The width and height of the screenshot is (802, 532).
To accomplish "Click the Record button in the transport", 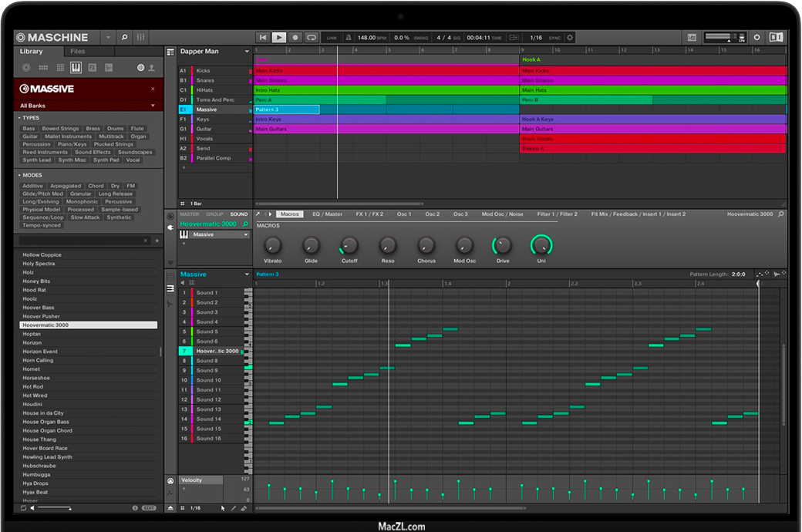I will tap(295, 37).
